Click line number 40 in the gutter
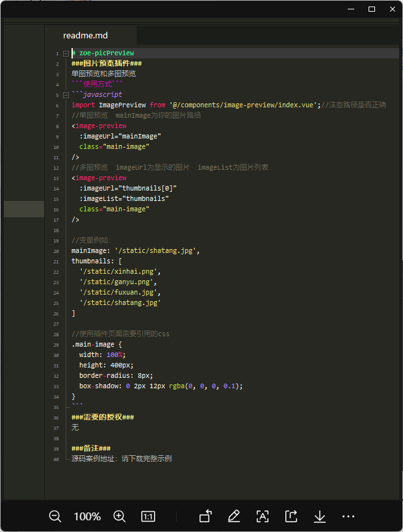Viewport: 403px width, 532px height. click(56, 459)
